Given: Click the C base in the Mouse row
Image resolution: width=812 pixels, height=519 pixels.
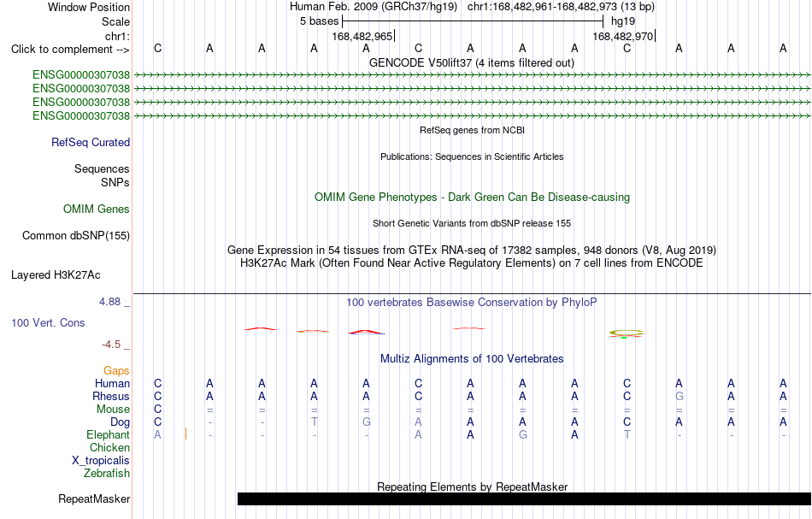Looking at the screenshot, I should [x=157, y=410].
